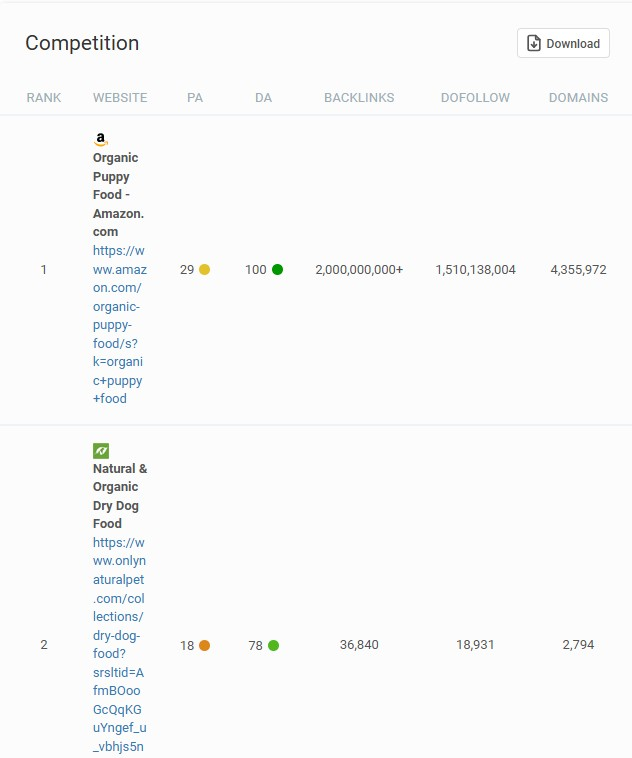Select the dofollow value 18,931
The height and width of the screenshot is (758, 632).
pos(475,645)
